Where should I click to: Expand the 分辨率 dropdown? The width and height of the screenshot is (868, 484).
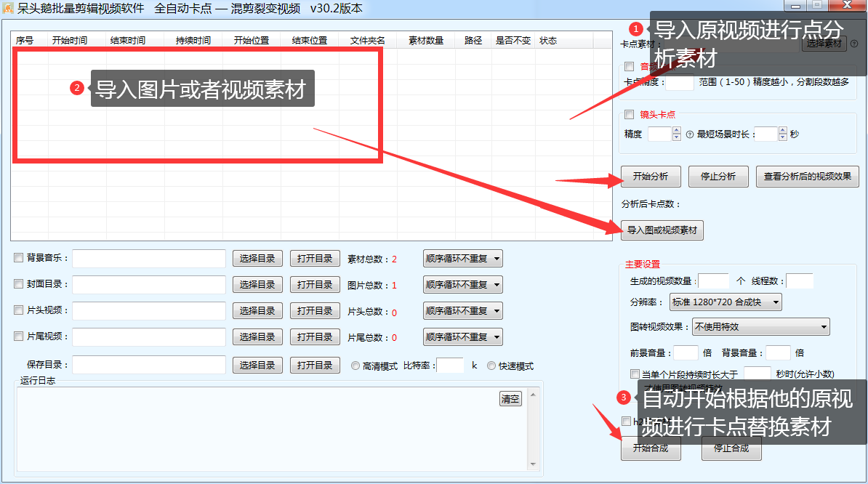[726, 302]
